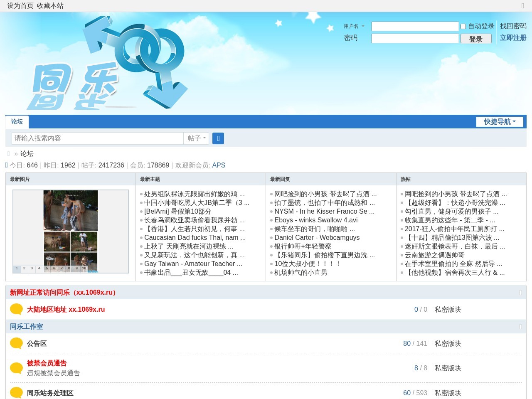Click the 同乐 site logo
Screen dimensions: 532x399
pyautogui.click(x=107, y=63)
